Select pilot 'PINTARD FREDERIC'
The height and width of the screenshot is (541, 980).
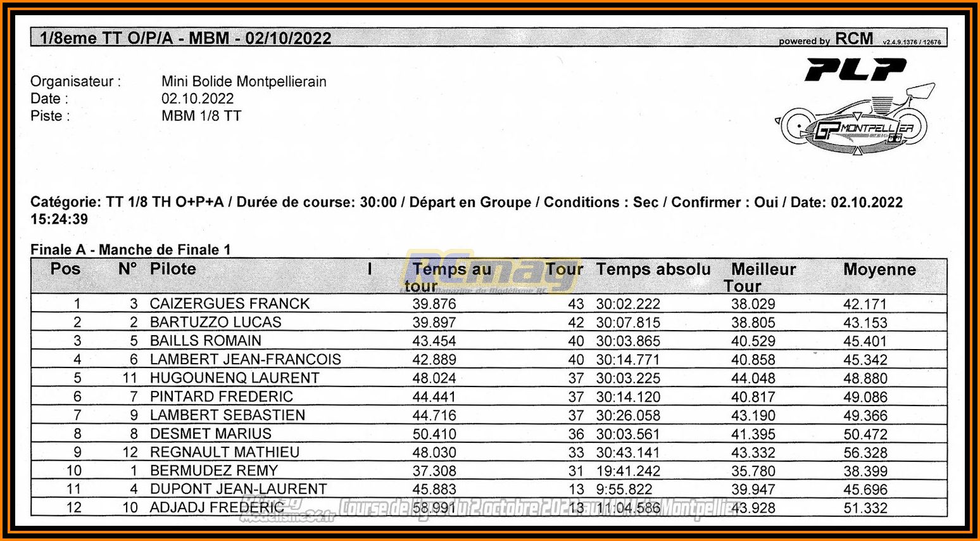(222, 397)
